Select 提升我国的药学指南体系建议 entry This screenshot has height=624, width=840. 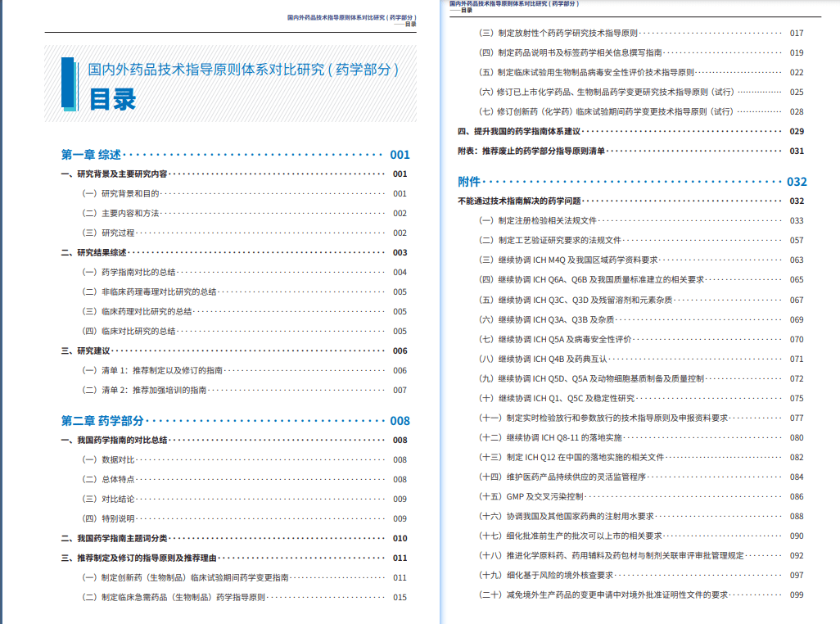coord(630,131)
